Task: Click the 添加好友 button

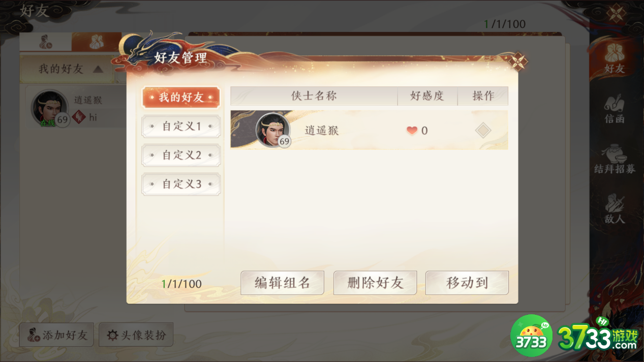Action: [56, 335]
